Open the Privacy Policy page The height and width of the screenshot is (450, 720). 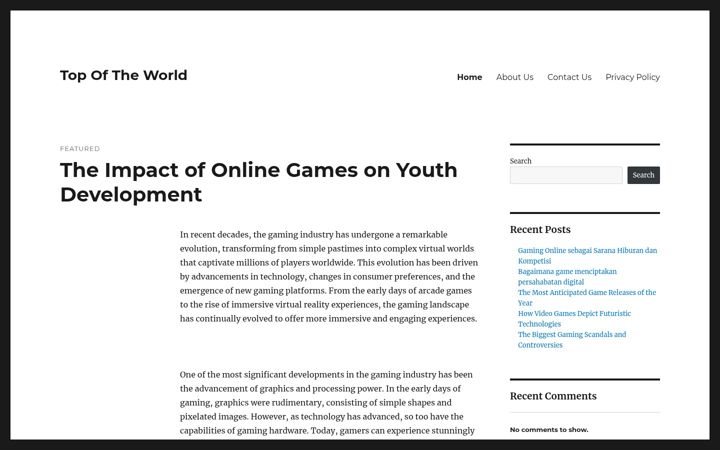click(x=632, y=77)
